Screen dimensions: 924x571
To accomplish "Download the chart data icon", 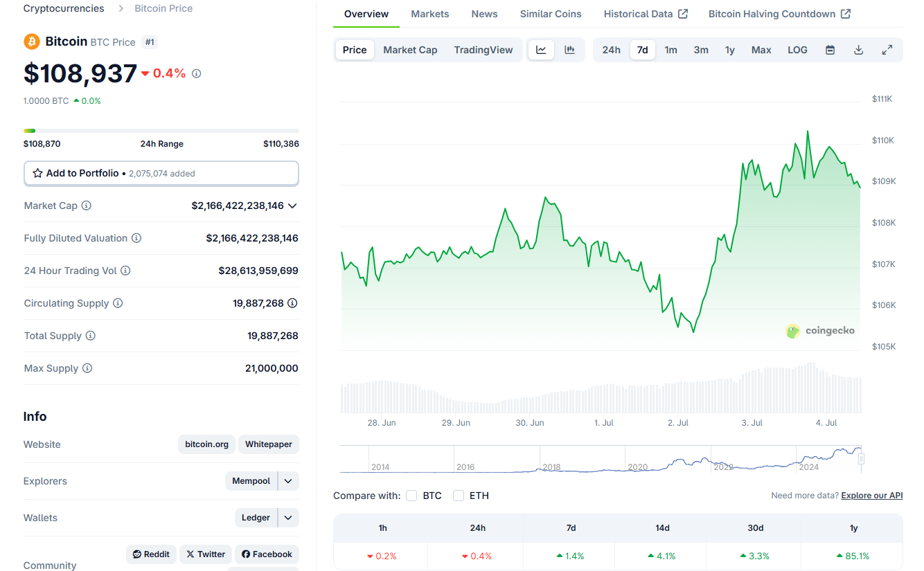I will (x=858, y=50).
